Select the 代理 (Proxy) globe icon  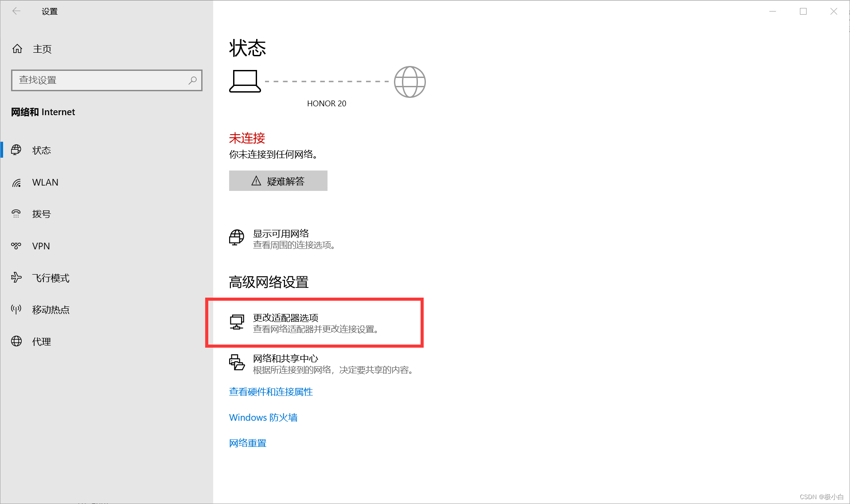click(16, 341)
